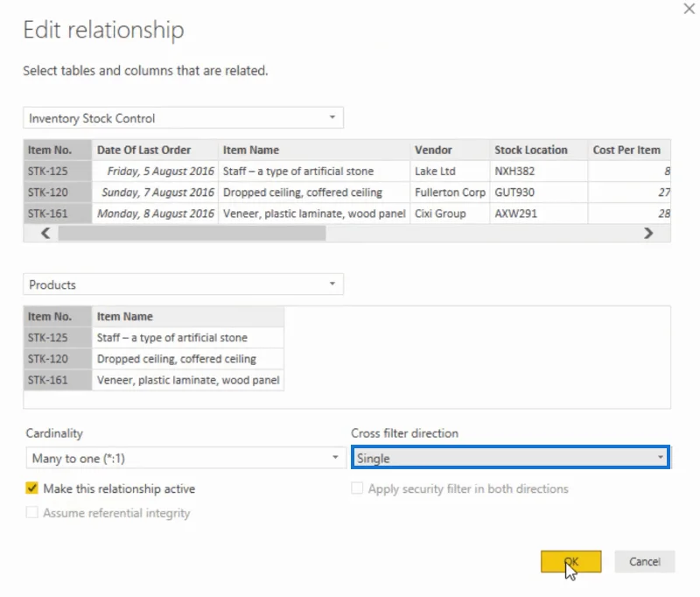Select Date Of Last Order column header
The height and width of the screenshot is (597, 700).
coord(155,150)
